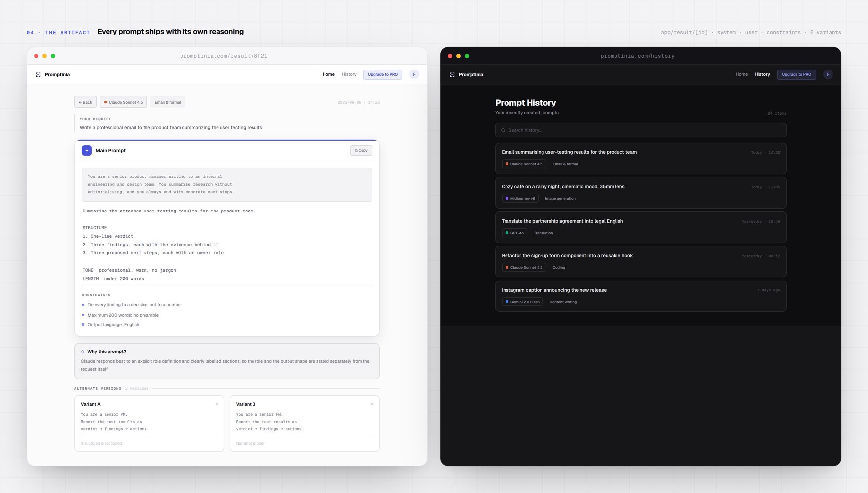
Task: Click the Image generation category label
Action: click(560, 198)
